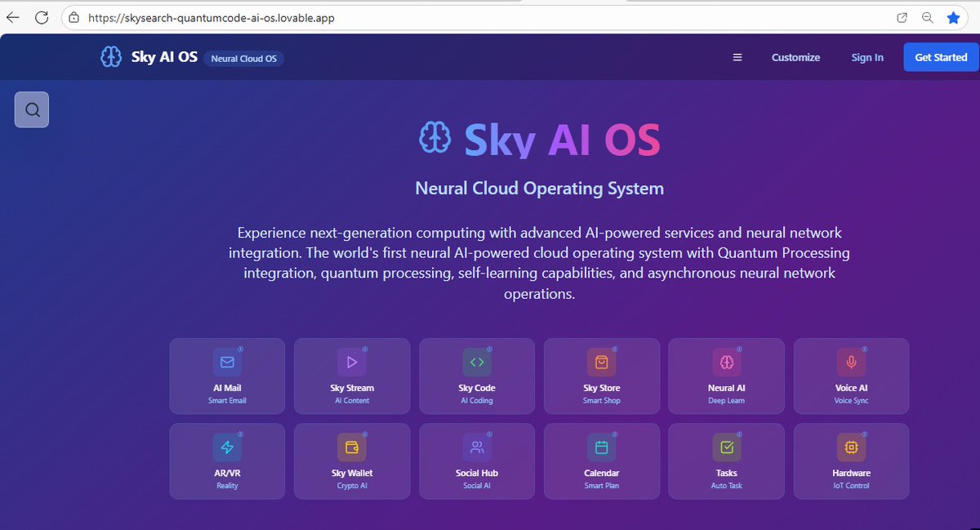Image resolution: width=980 pixels, height=530 pixels.
Task: Launch the Sky Stream AI Content app
Action: (352, 376)
